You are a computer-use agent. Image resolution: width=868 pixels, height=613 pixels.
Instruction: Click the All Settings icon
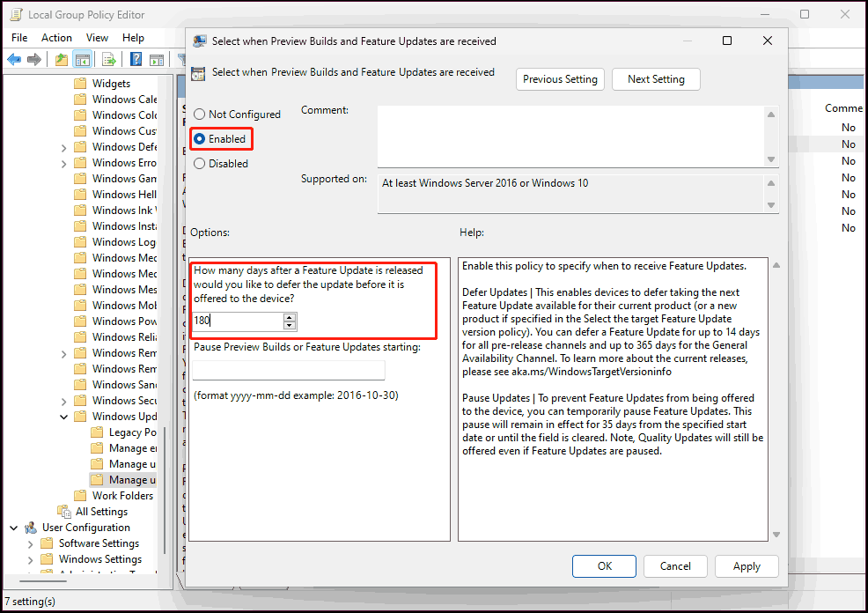[64, 511]
